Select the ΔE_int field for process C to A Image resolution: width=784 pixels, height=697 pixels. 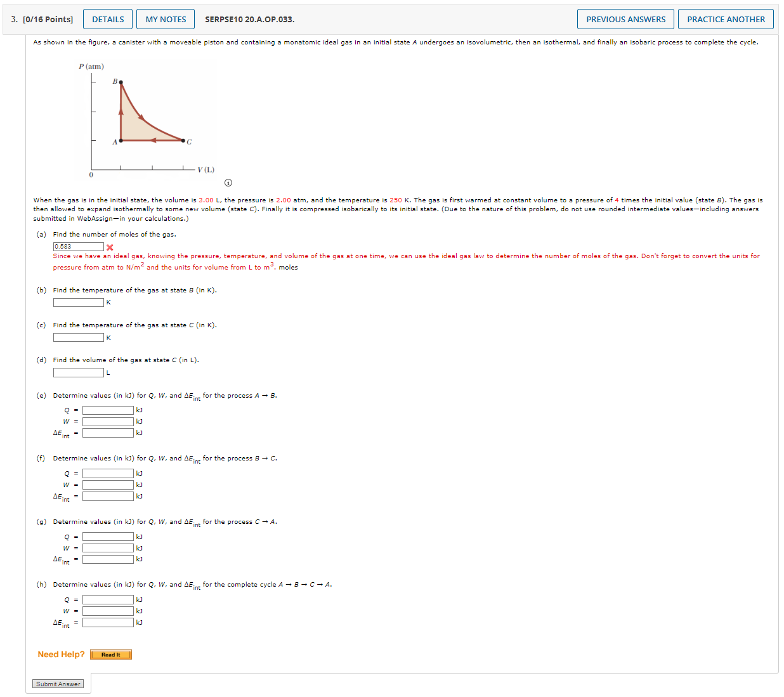click(x=107, y=559)
